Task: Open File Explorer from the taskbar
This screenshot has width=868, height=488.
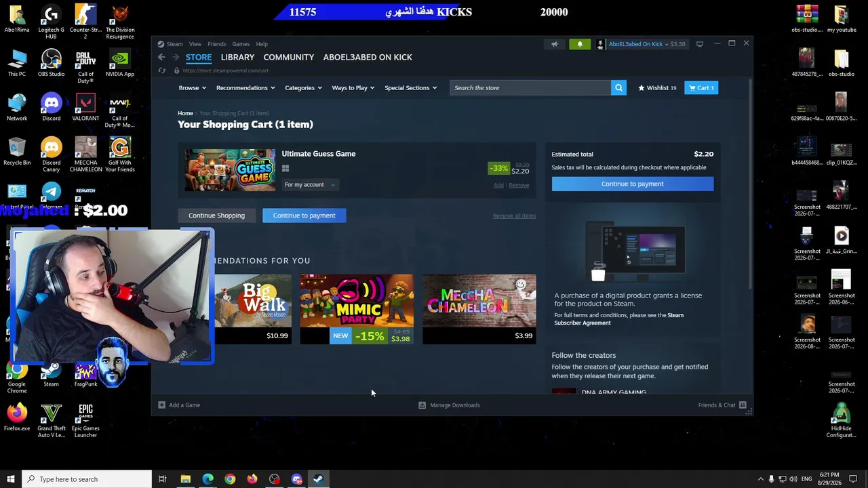Action: tap(185, 479)
